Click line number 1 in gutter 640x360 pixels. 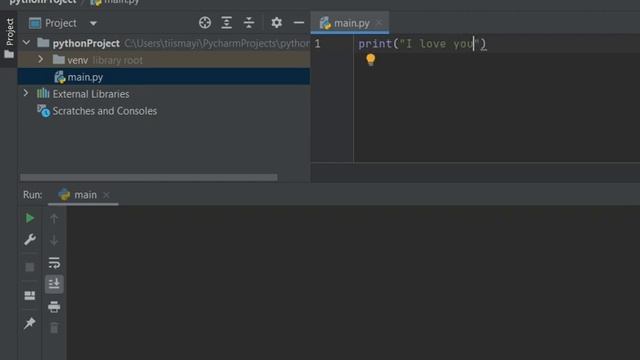317,44
